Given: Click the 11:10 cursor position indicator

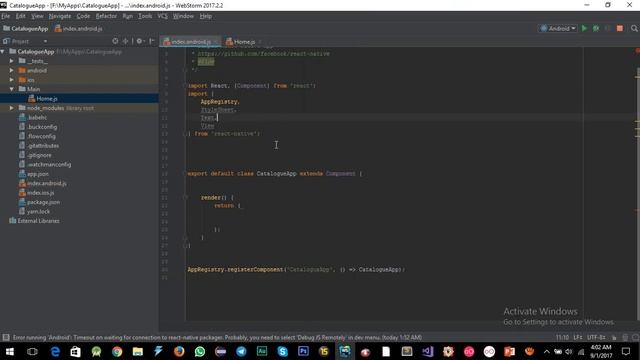Looking at the screenshot, I should tap(562, 338).
